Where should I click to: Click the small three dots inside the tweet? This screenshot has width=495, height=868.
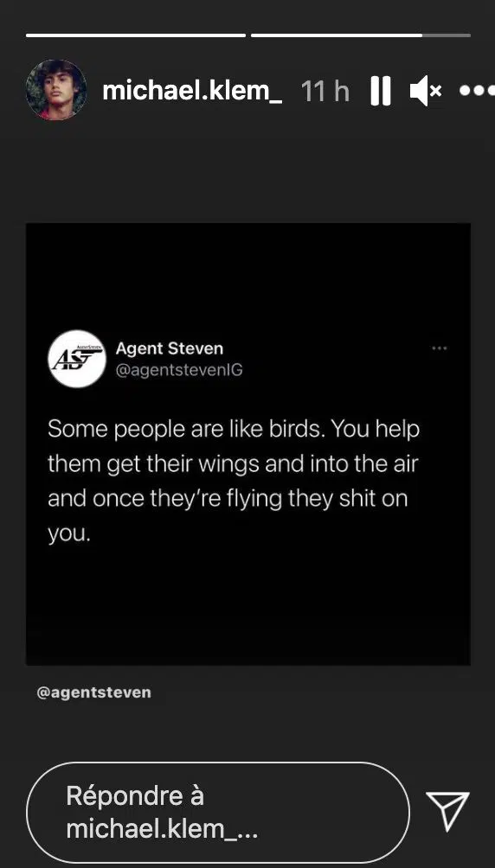[x=439, y=348]
